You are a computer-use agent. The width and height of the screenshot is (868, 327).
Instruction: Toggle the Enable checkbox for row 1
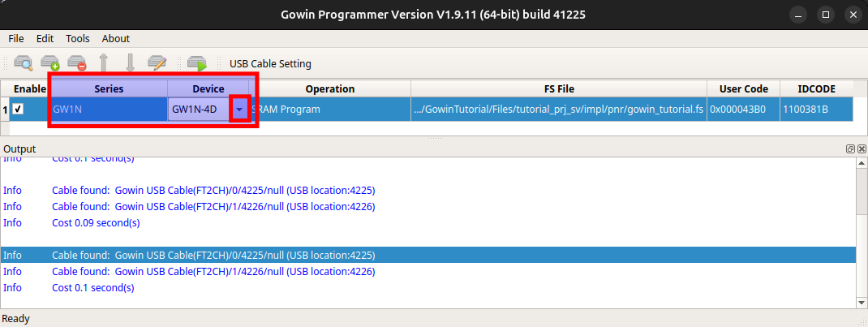19,110
